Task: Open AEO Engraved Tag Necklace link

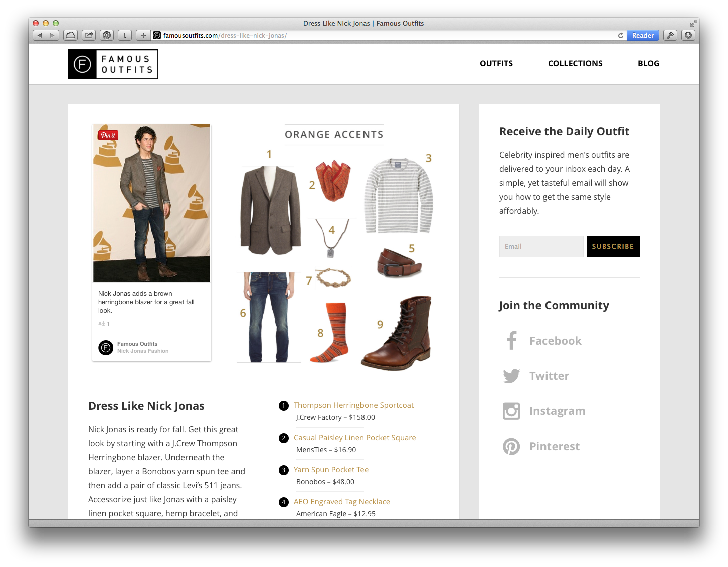Action: pos(341,502)
